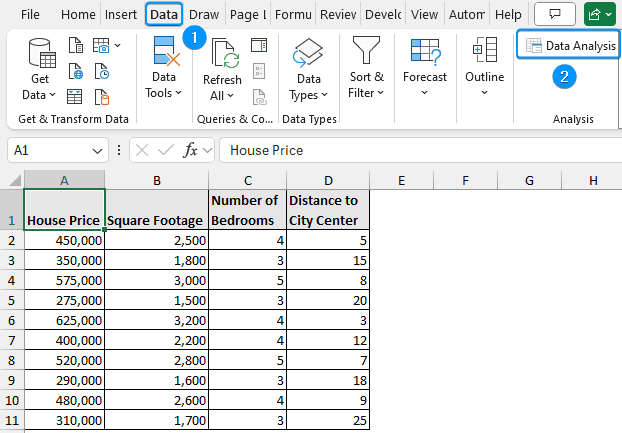The width and height of the screenshot is (622, 433).
Task: Select the Square Footage header cell
Action: (x=157, y=210)
